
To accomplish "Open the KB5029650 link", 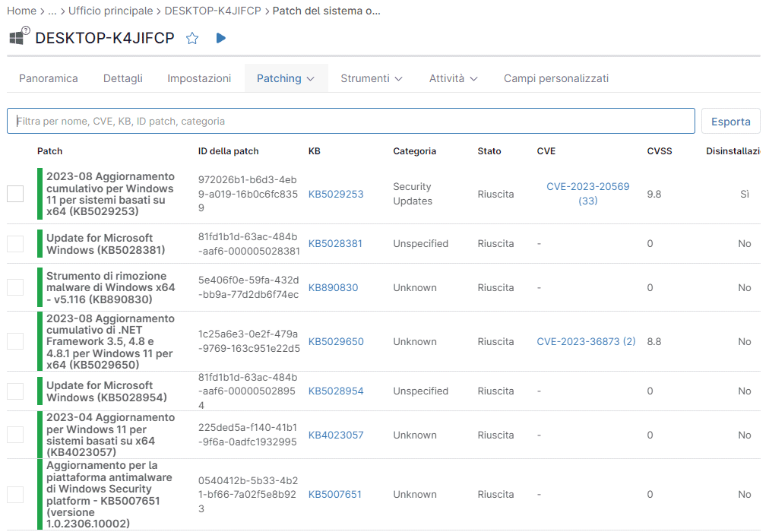I will pyautogui.click(x=336, y=342).
